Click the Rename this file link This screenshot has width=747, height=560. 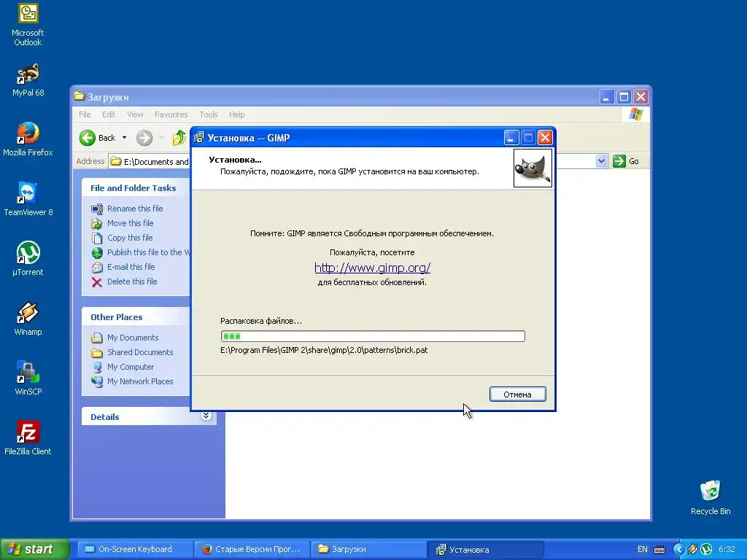pos(135,209)
